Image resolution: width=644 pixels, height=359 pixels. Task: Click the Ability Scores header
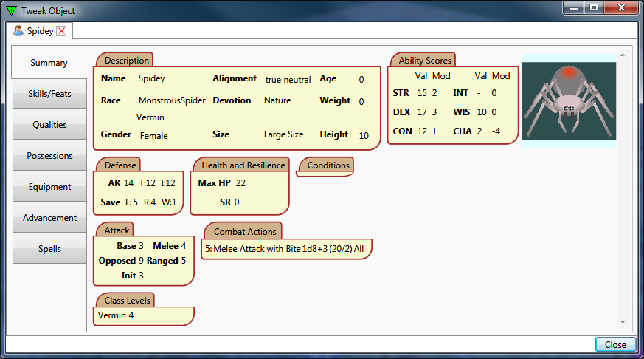point(422,61)
